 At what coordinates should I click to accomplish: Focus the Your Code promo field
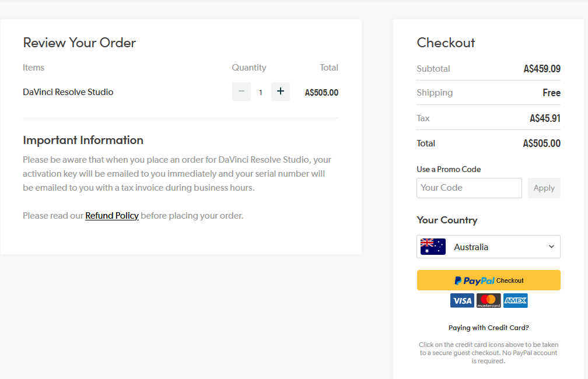click(469, 188)
